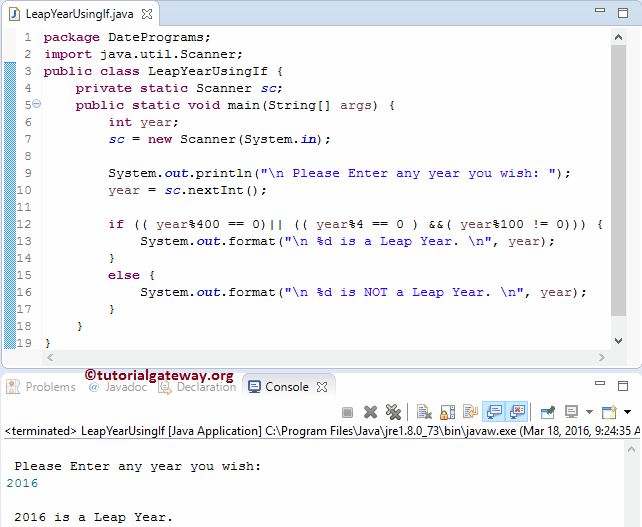
Task: Click the Java file icon on editor tab
Action: pyautogui.click(x=14, y=14)
